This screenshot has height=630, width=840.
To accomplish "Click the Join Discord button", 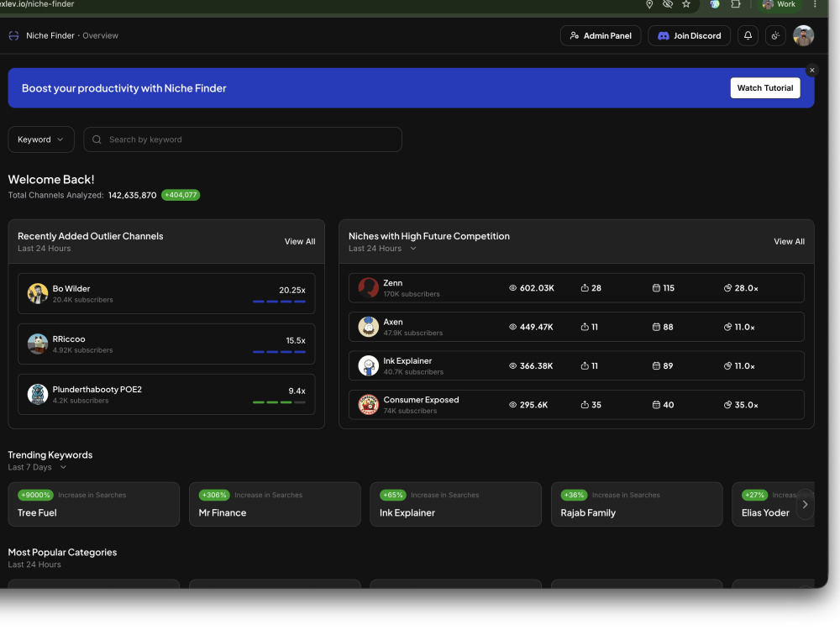I will pos(689,36).
